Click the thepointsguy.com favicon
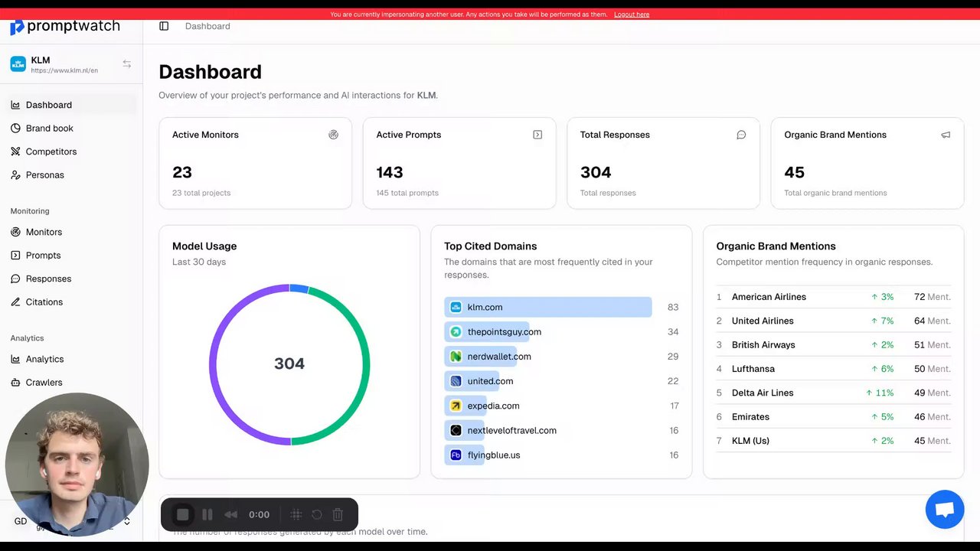Screen dimensions: 980x551 coord(456,332)
